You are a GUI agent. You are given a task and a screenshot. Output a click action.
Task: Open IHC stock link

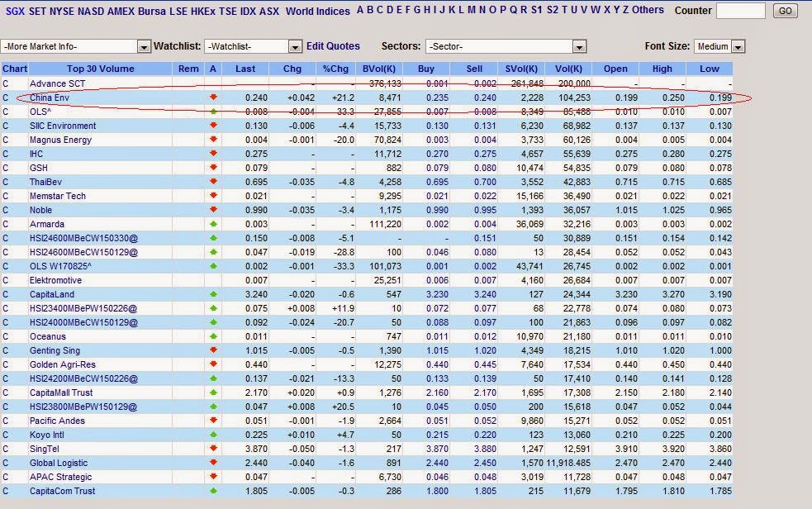coord(36,154)
